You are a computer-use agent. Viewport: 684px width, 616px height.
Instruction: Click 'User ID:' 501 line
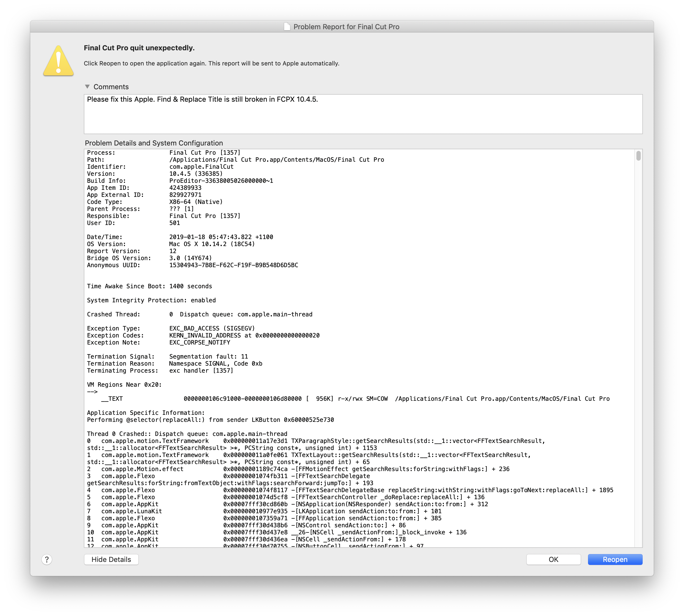point(133,223)
